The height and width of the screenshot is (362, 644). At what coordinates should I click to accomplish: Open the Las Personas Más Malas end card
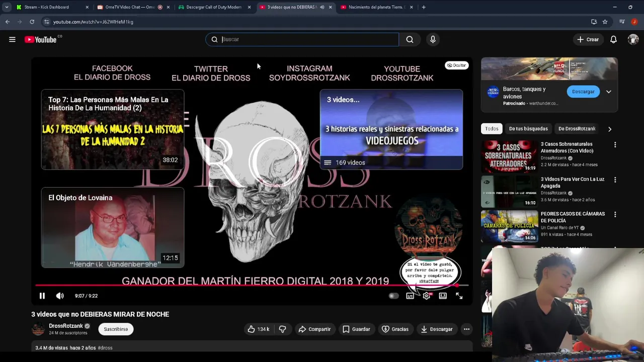[113, 130]
